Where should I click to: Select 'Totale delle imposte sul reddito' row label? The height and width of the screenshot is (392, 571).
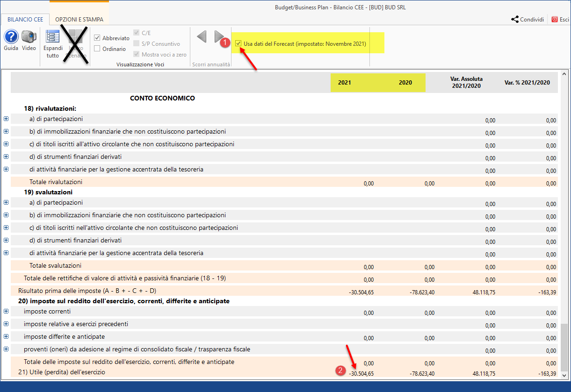[129, 362]
